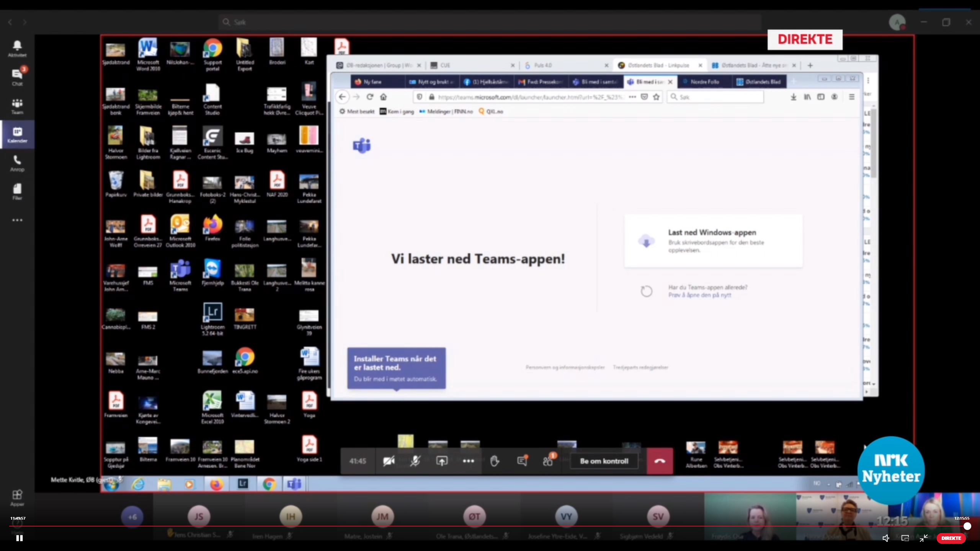Open Tredjeparts redegjørelser link

(x=640, y=367)
